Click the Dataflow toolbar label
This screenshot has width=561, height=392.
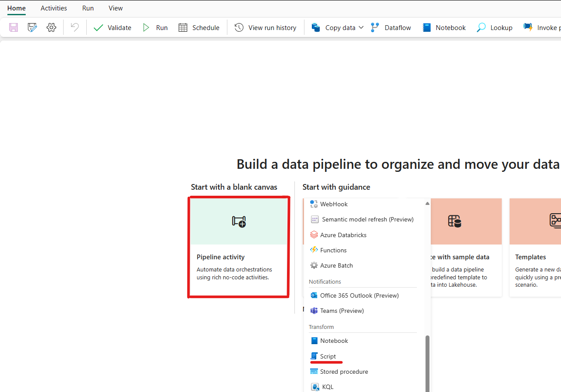pos(398,27)
